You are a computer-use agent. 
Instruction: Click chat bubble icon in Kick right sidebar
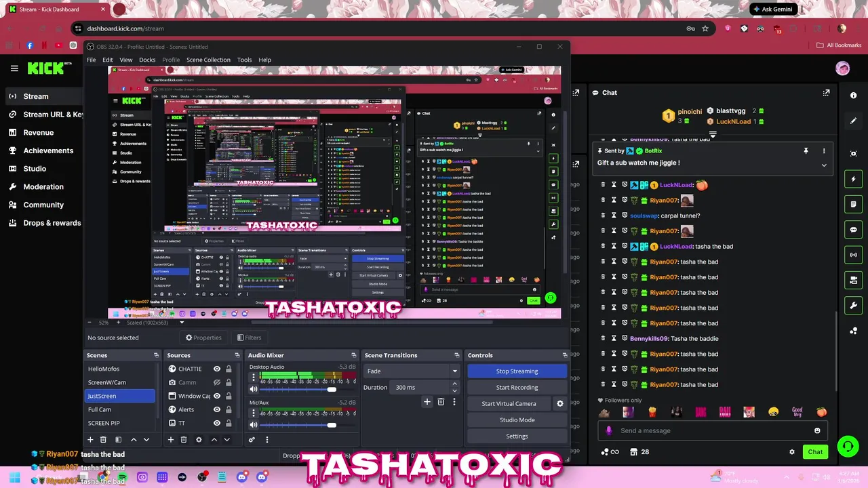tap(854, 230)
